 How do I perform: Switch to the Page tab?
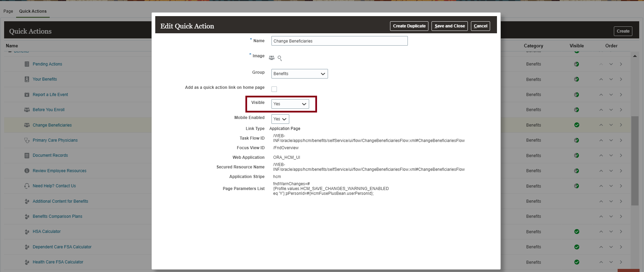pyautogui.click(x=8, y=11)
